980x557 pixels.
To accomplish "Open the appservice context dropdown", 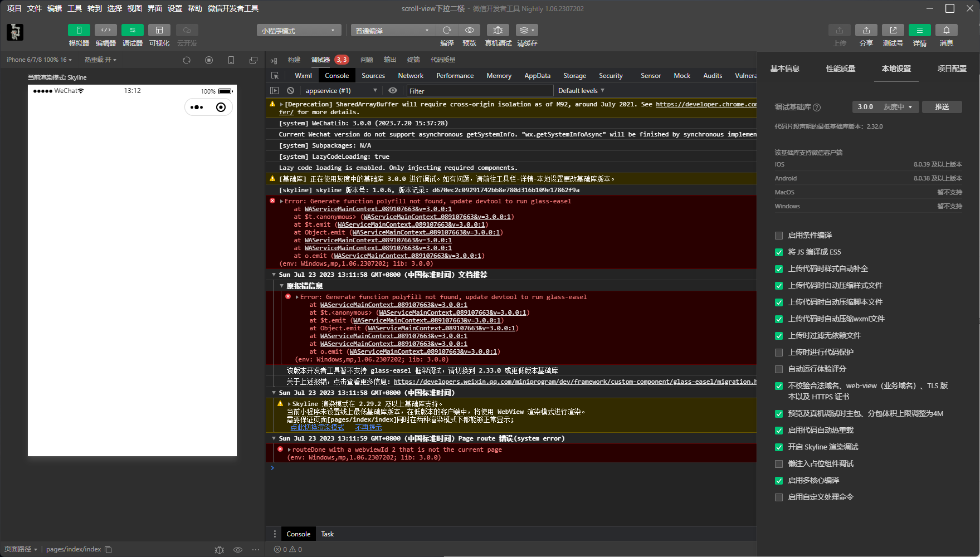I will (341, 90).
